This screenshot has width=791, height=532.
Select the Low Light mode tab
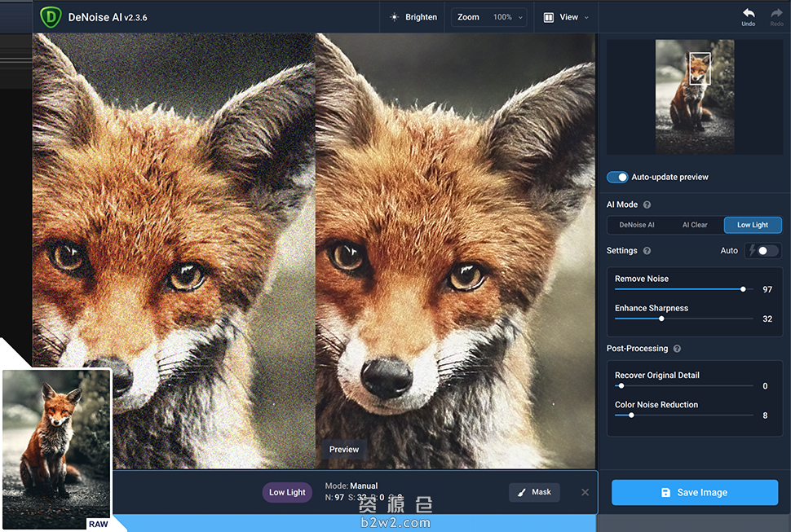tap(752, 225)
